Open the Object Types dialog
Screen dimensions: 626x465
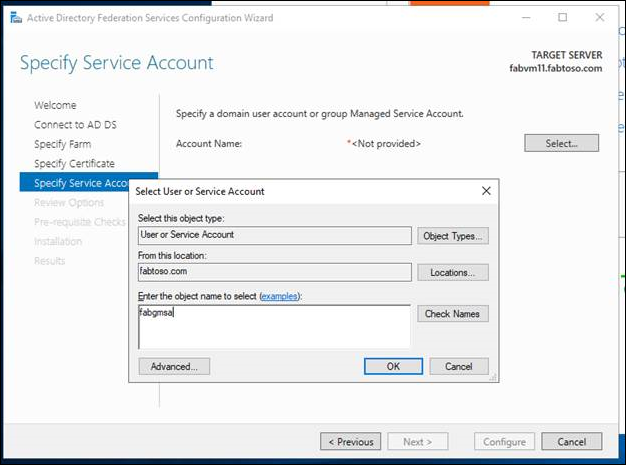click(x=453, y=236)
